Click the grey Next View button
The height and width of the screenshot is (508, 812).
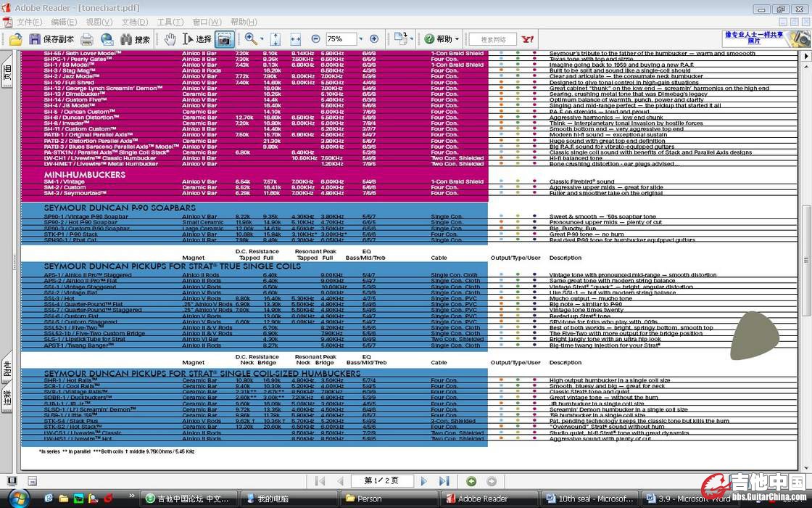[492, 481]
